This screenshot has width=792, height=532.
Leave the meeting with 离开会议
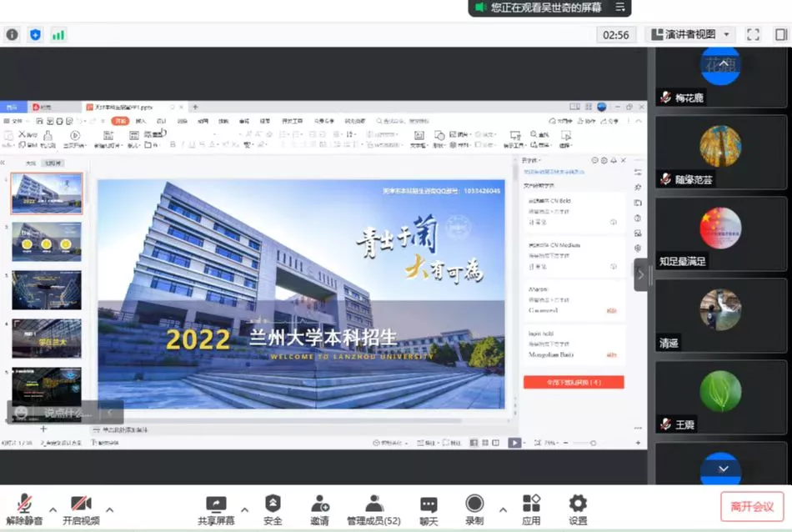752,507
